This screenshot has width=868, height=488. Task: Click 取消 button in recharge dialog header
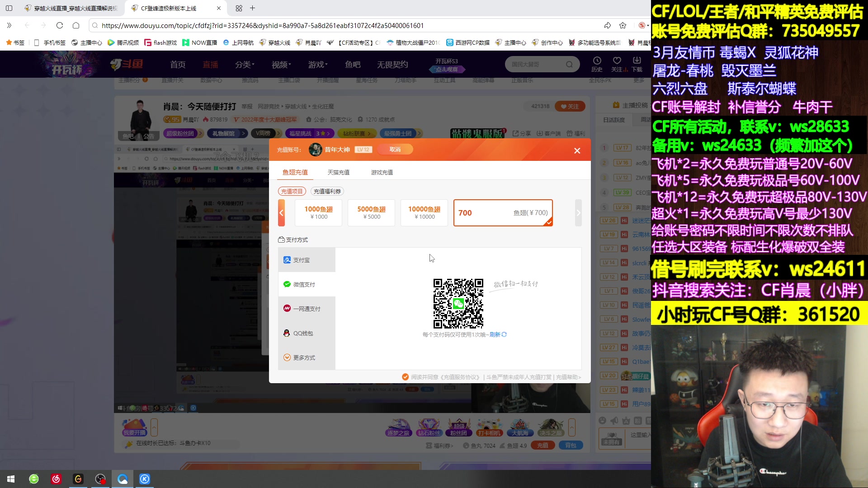point(395,150)
